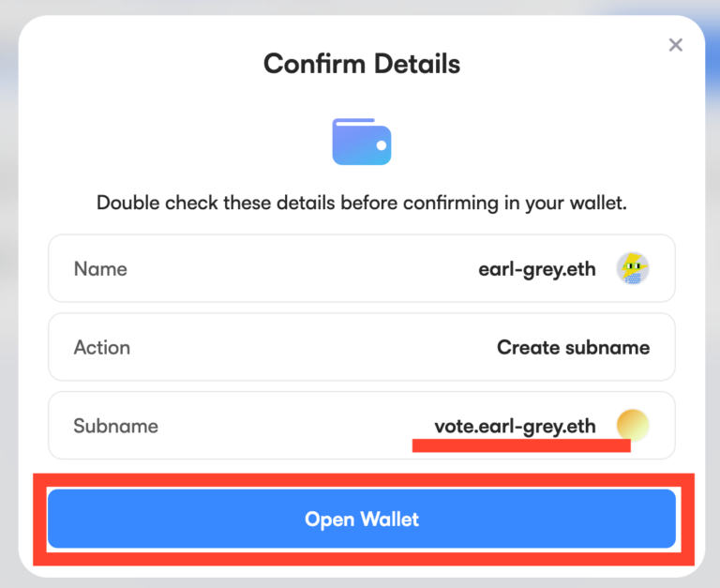The height and width of the screenshot is (588, 720).
Task: Click the blue wallet icon
Action: [362, 142]
